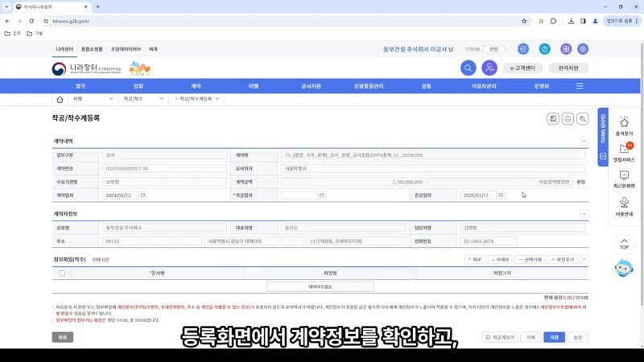The height and width of the screenshot is (362, 644).
Task: Click the 삭제 button at bottom
Action: tap(530, 337)
